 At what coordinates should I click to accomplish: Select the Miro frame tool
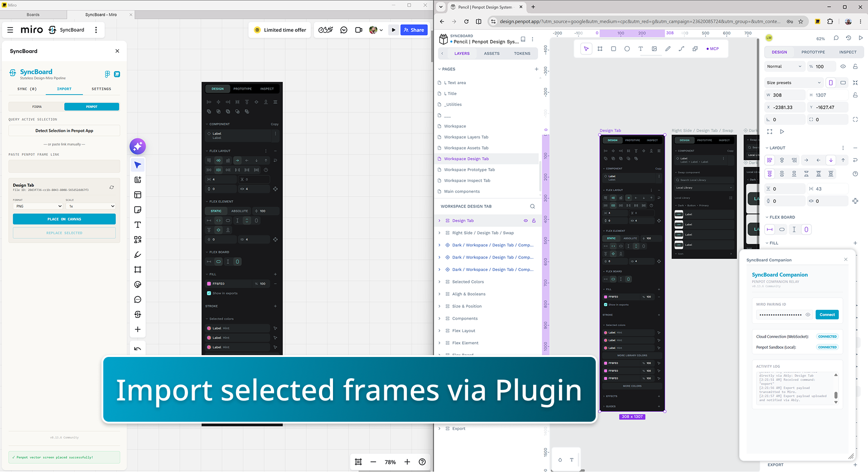pyautogui.click(x=138, y=270)
